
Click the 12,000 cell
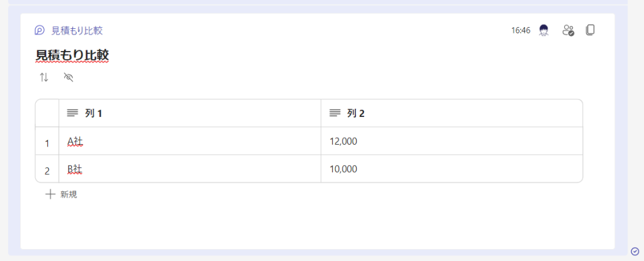[450, 142]
